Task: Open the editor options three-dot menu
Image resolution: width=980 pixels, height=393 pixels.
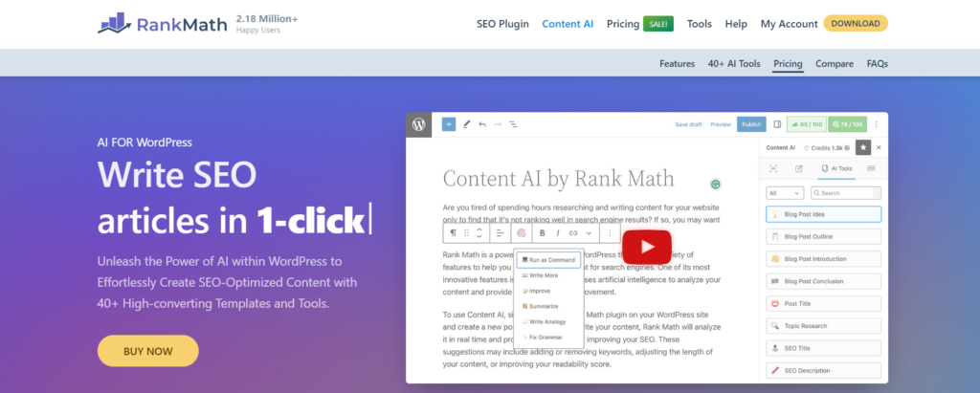Action: (x=877, y=124)
